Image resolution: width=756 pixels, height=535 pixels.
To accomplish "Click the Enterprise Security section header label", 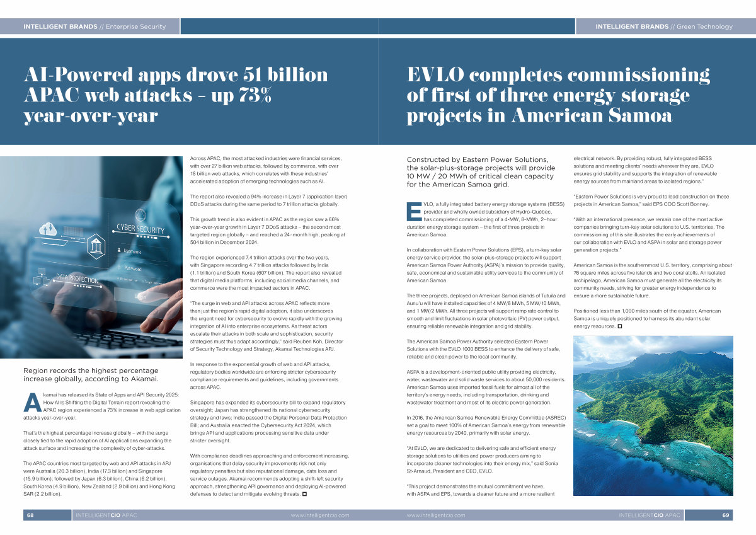I will (94, 26).
